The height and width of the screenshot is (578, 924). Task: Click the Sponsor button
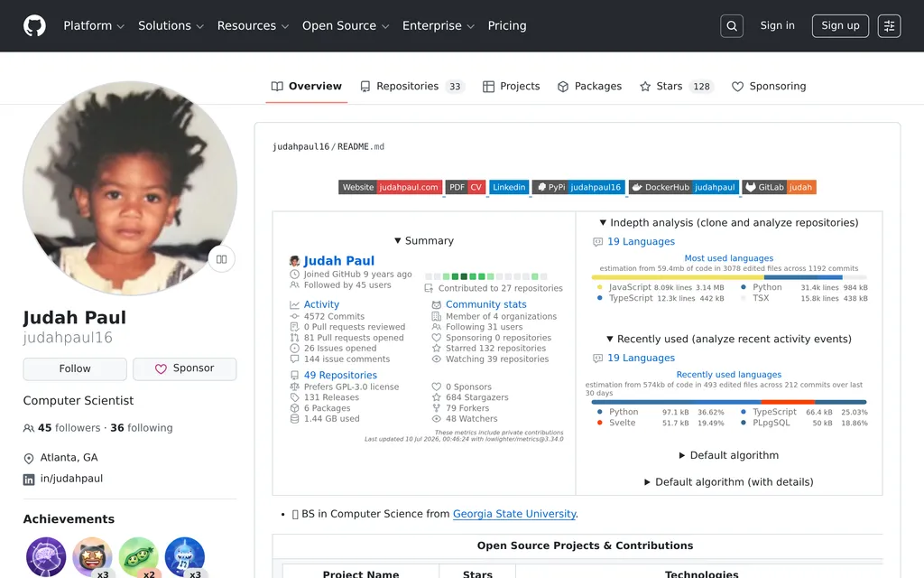tap(184, 368)
